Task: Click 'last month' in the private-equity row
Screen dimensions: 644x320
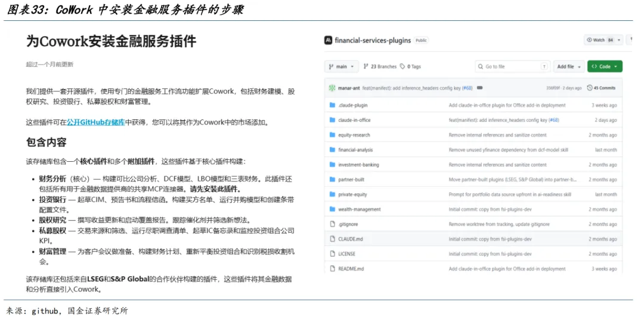Action: click(x=606, y=194)
